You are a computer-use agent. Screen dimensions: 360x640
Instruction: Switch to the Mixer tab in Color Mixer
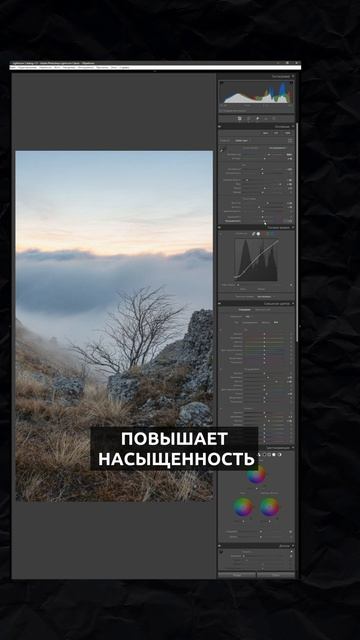(x=244, y=310)
